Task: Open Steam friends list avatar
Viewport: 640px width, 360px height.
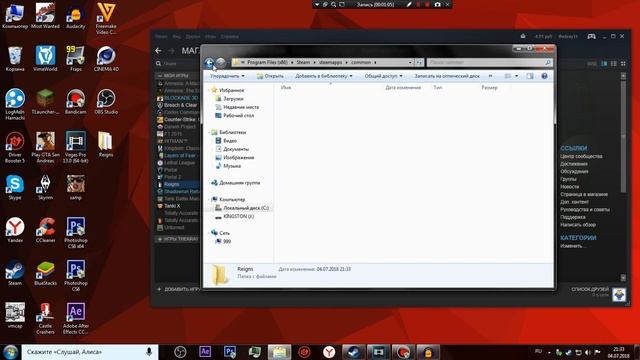Action: pos(619,294)
